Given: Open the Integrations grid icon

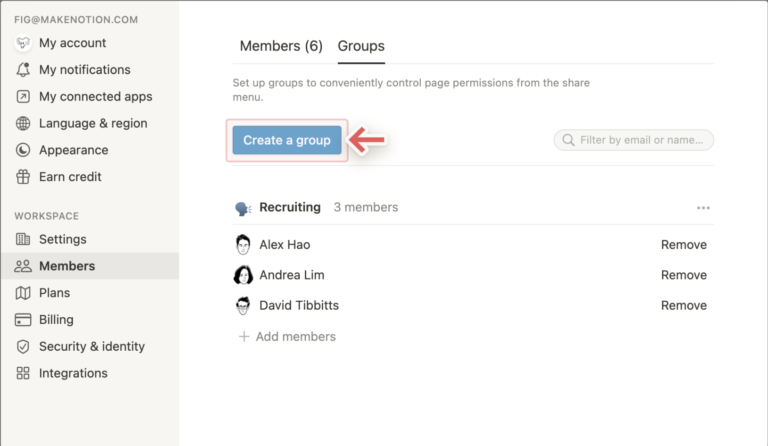Looking at the screenshot, I should pyautogui.click(x=23, y=373).
